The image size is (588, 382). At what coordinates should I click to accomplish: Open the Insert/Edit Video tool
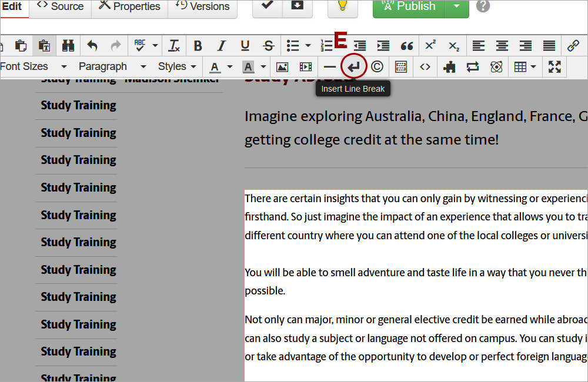click(306, 66)
